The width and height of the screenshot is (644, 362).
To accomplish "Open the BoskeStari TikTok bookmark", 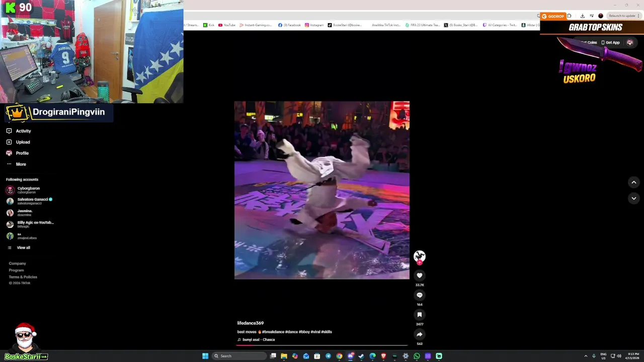I will [x=345, y=25].
